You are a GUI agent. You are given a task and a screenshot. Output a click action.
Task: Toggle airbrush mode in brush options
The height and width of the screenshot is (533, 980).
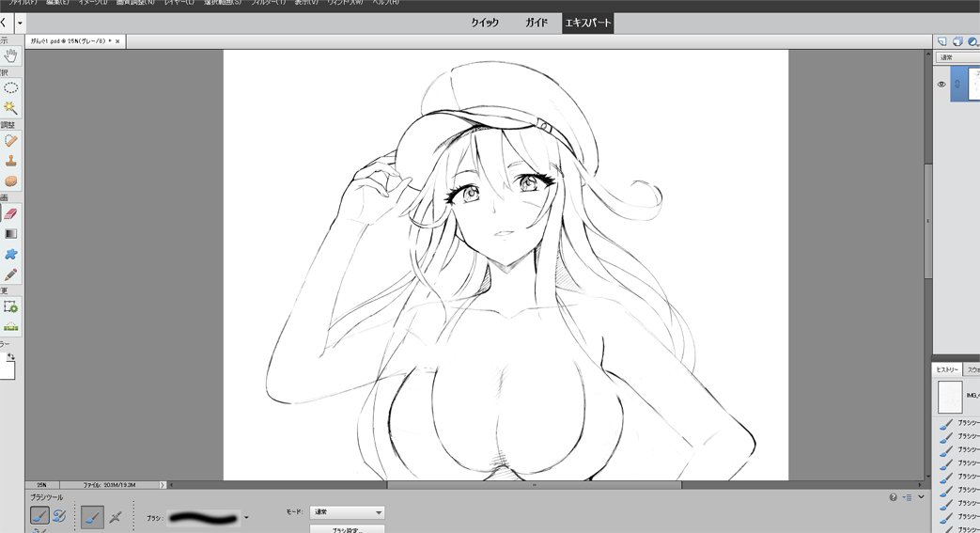point(116,517)
